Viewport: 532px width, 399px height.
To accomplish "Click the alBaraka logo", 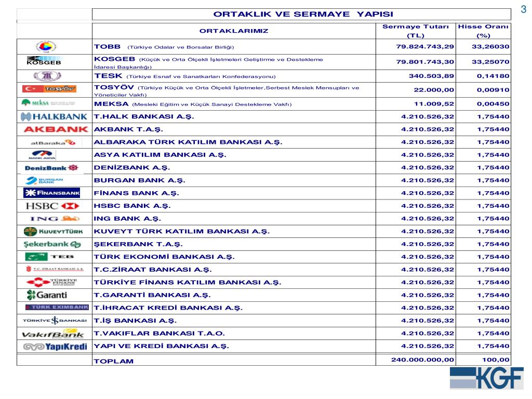I will tap(53, 142).
